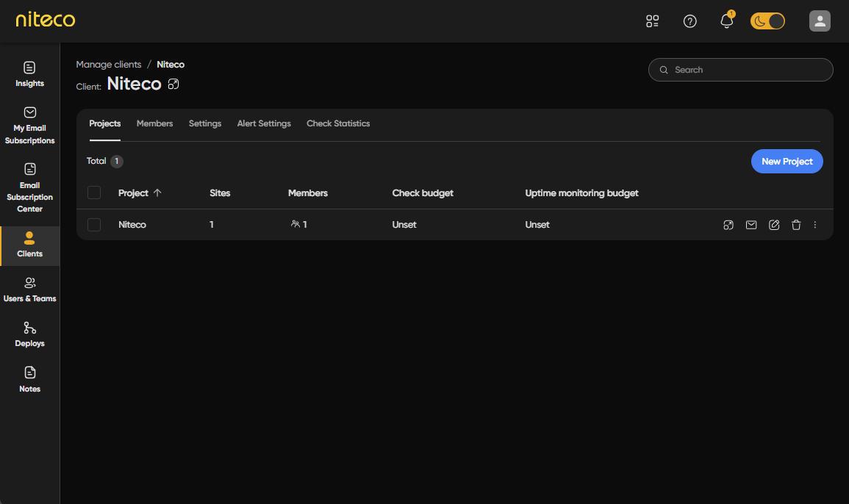Click open-client icon beside Niteco heading

pyautogui.click(x=173, y=84)
